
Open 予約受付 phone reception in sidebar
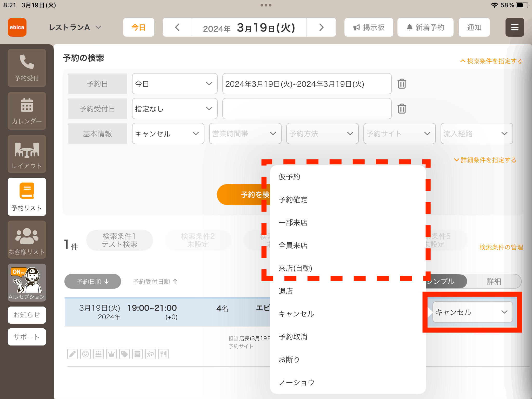pyautogui.click(x=27, y=68)
